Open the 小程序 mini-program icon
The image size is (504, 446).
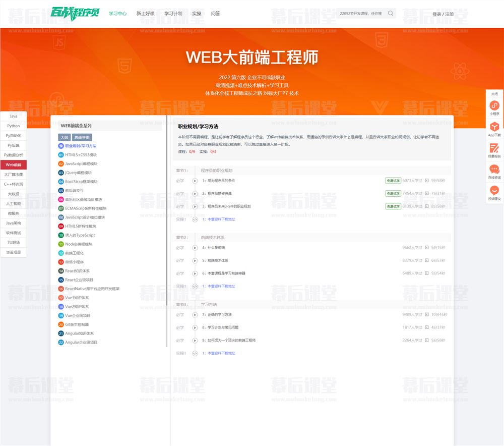(x=494, y=105)
